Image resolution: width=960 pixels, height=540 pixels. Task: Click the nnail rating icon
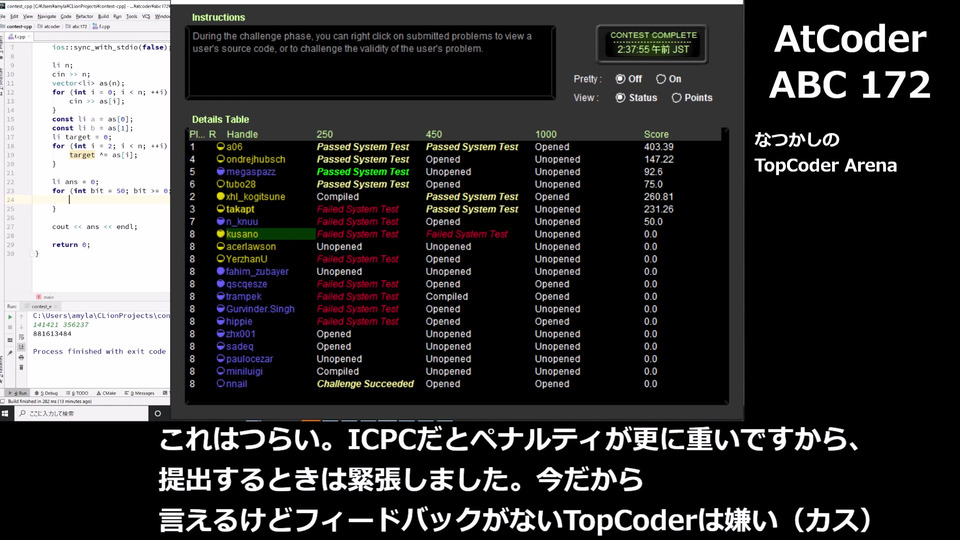pos(220,384)
